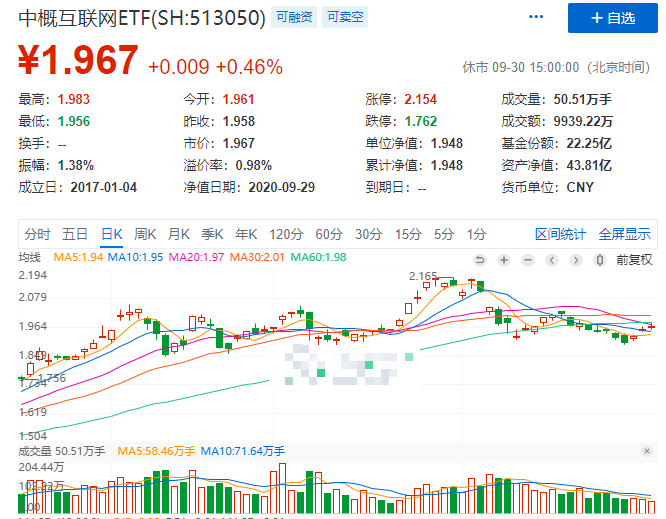Click the chart reset undo icon
The image size is (666, 519).
click(480, 260)
